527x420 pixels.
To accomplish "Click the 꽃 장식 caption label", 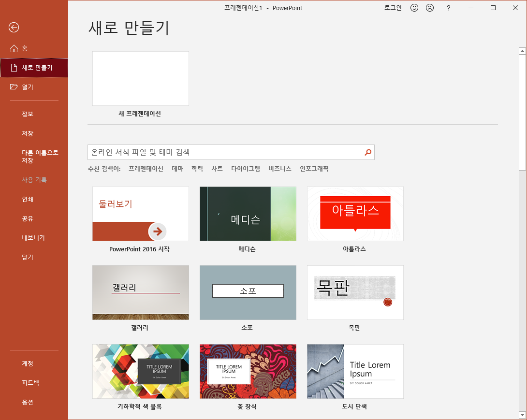I will pyautogui.click(x=247, y=407).
